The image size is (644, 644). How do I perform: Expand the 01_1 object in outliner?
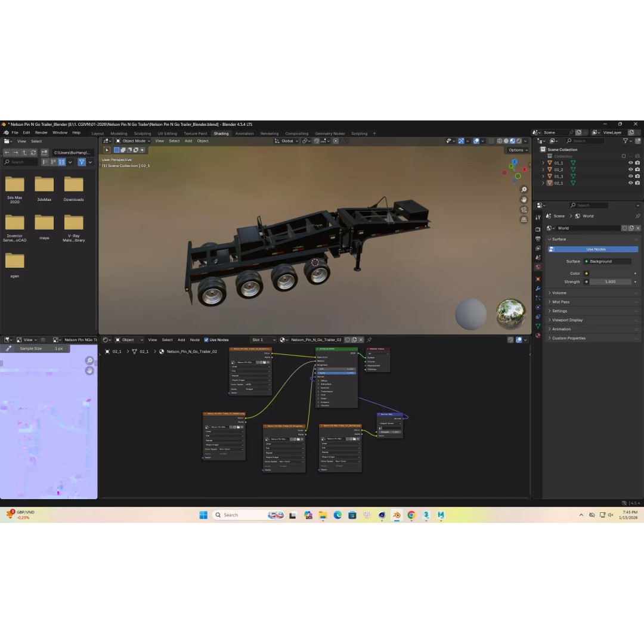[543, 163]
